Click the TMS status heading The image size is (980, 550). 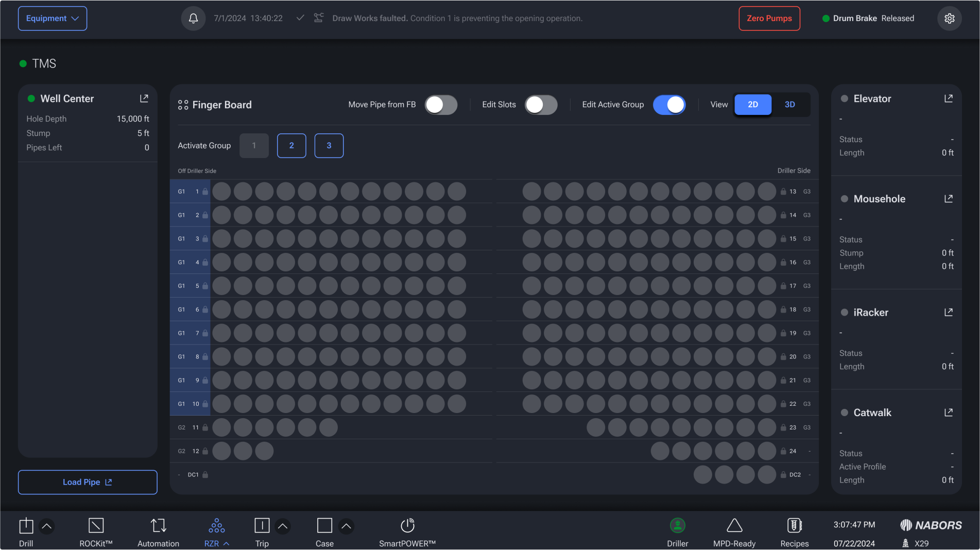point(38,64)
